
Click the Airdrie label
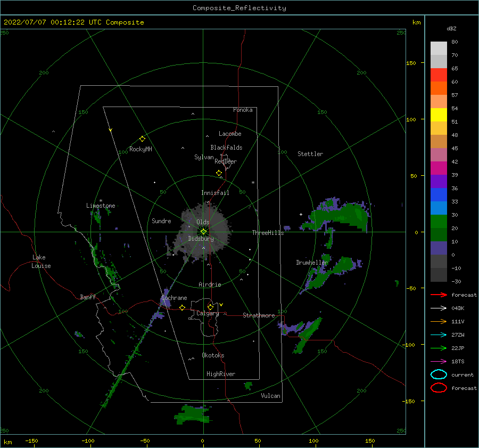(210, 284)
